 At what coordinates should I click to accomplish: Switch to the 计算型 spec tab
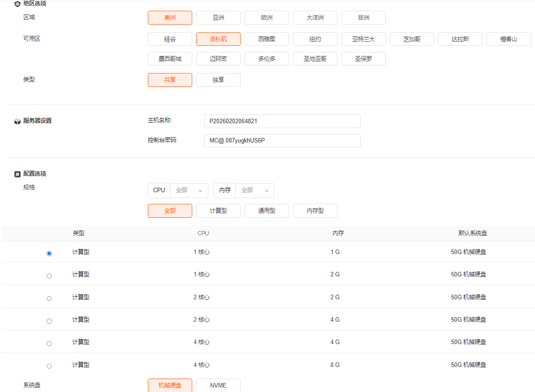click(x=218, y=211)
